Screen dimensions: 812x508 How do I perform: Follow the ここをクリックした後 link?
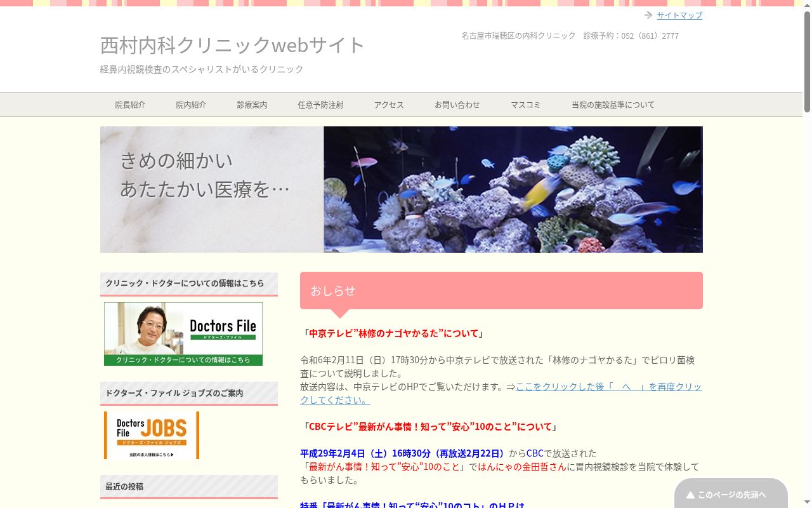coord(501,393)
